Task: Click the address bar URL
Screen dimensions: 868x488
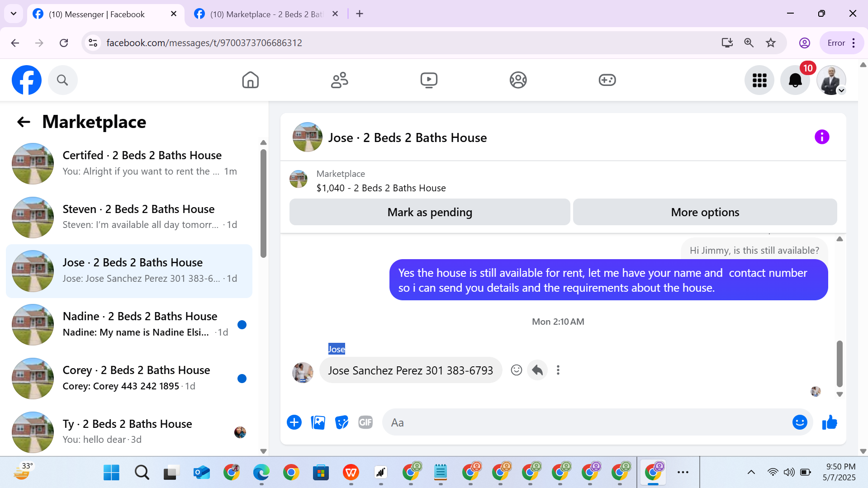Action: 204,43
